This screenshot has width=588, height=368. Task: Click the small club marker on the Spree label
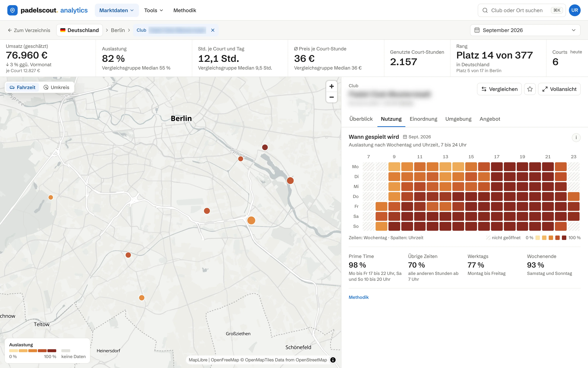click(241, 159)
